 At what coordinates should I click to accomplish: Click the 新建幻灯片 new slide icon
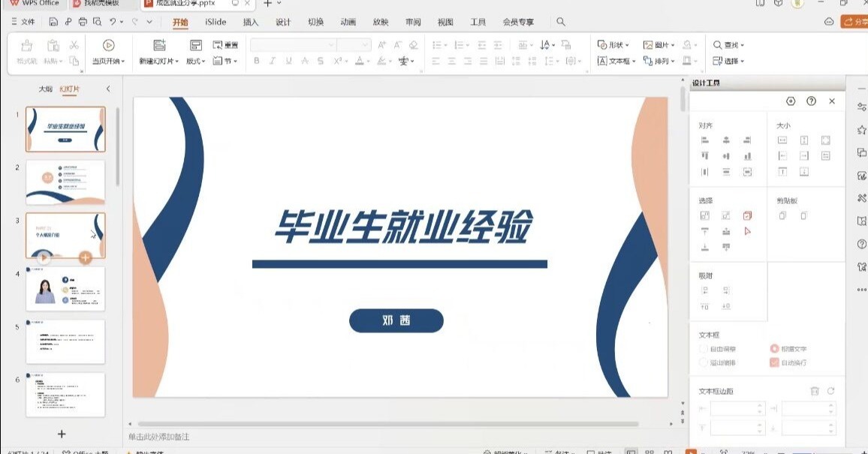[158, 46]
